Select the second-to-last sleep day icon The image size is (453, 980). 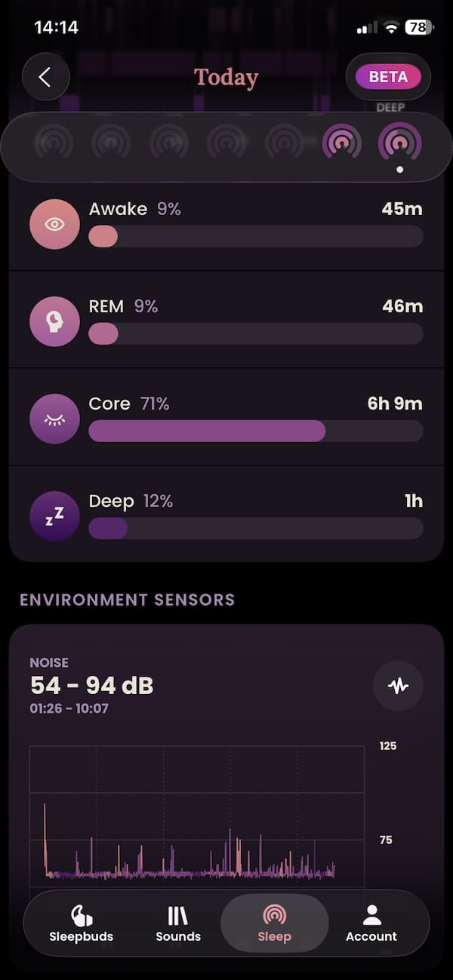tap(342, 142)
